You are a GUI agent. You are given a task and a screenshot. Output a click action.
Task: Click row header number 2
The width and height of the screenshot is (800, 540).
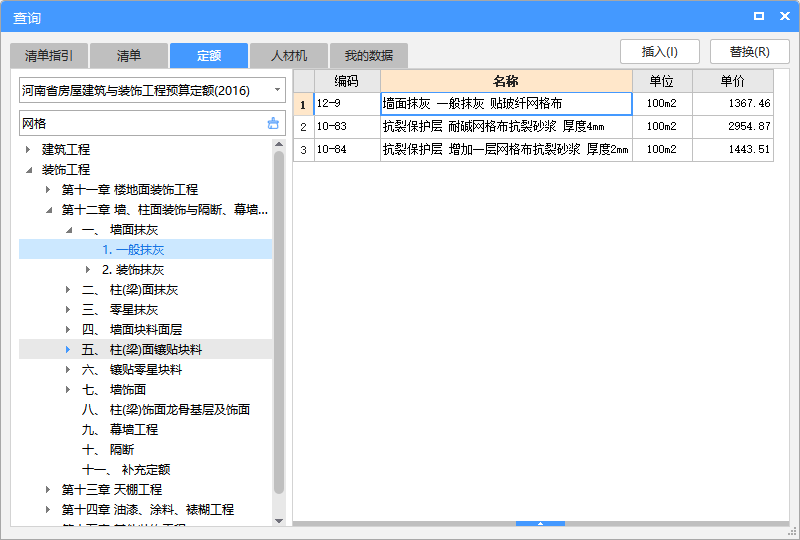click(304, 127)
